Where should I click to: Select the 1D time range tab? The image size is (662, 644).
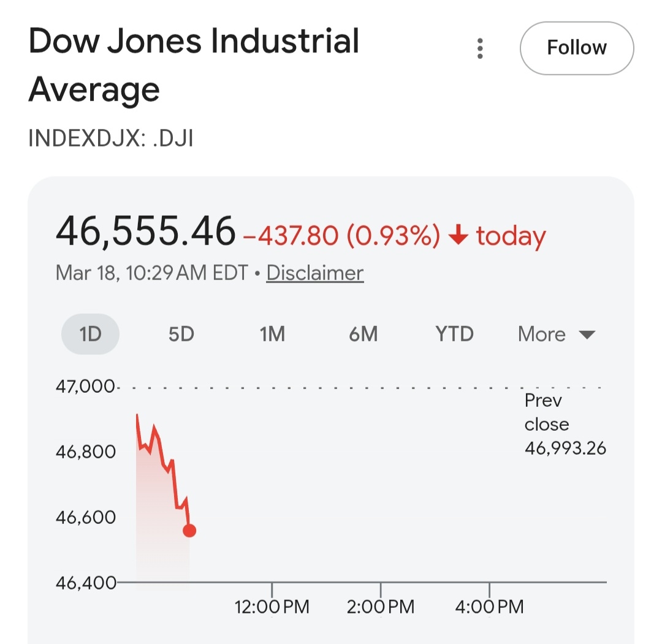coord(90,334)
